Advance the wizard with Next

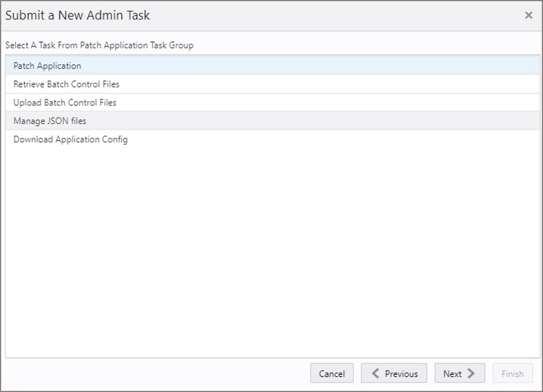460,373
